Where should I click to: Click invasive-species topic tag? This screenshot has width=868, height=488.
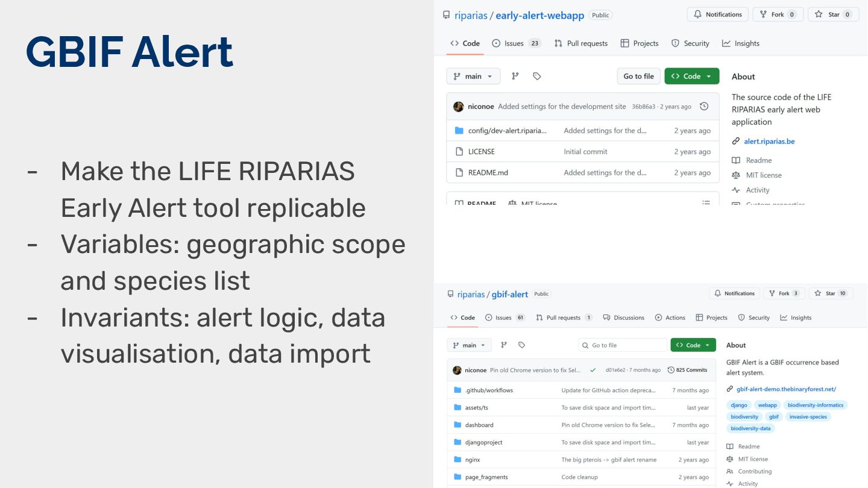(x=808, y=417)
